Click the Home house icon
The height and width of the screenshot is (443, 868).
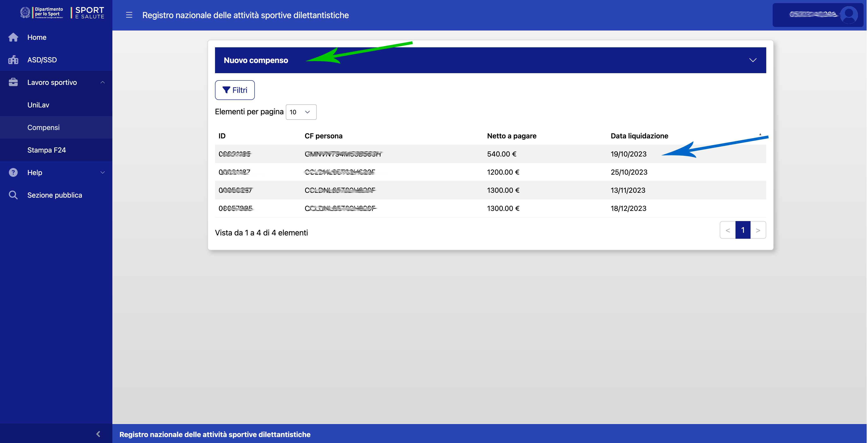13,37
